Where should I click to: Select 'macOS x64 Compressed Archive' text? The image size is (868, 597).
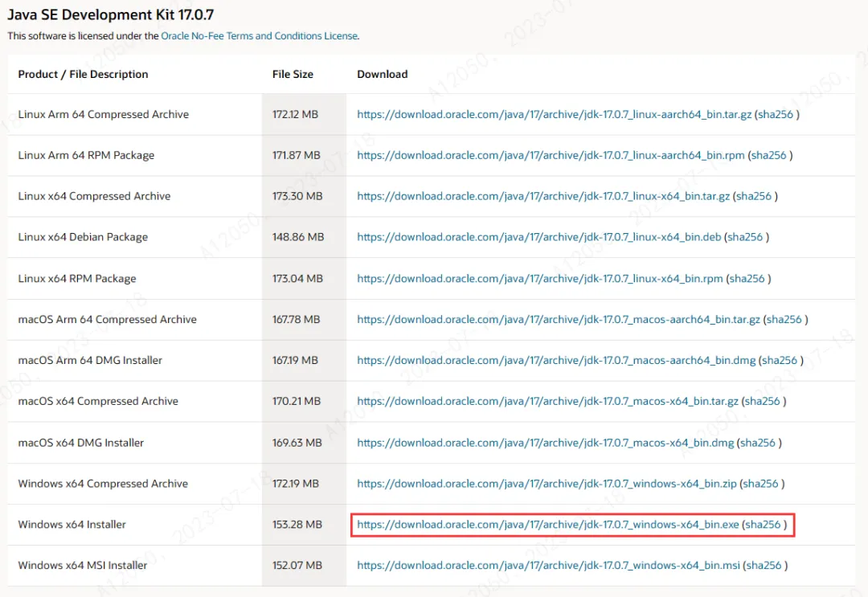[98, 402]
